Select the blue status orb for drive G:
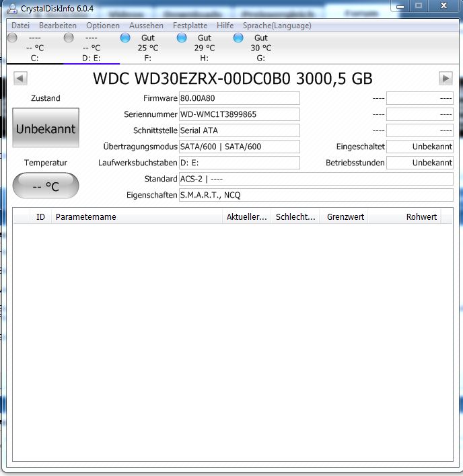Viewport: 463px width, 476px height. coord(238,38)
